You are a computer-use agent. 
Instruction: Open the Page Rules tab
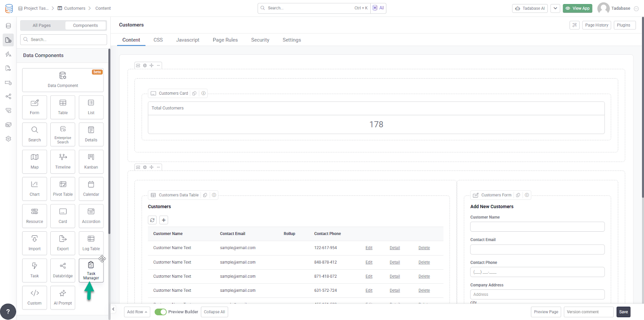(225, 40)
